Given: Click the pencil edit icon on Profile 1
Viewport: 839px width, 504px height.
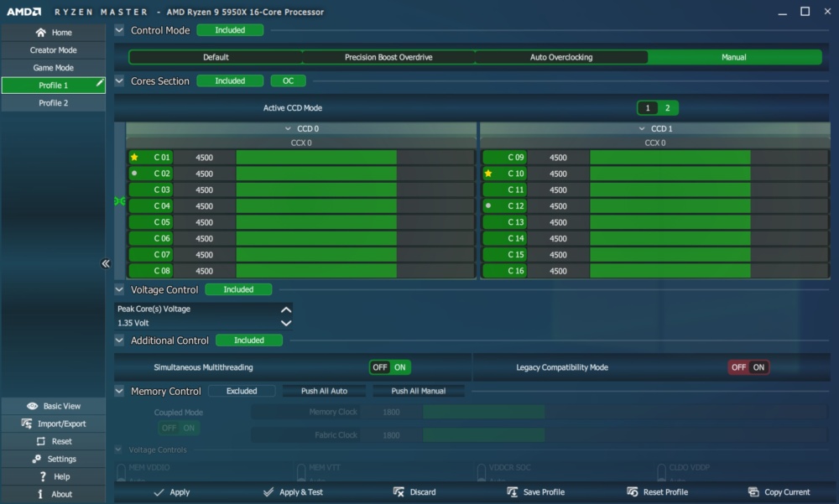Looking at the screenshot, I should click(100, 82).
